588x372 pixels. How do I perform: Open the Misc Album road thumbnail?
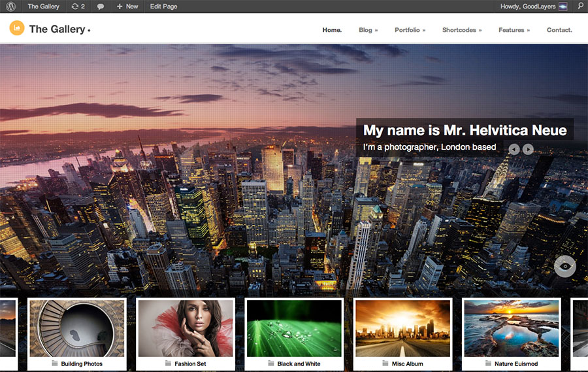click(402, 328)
